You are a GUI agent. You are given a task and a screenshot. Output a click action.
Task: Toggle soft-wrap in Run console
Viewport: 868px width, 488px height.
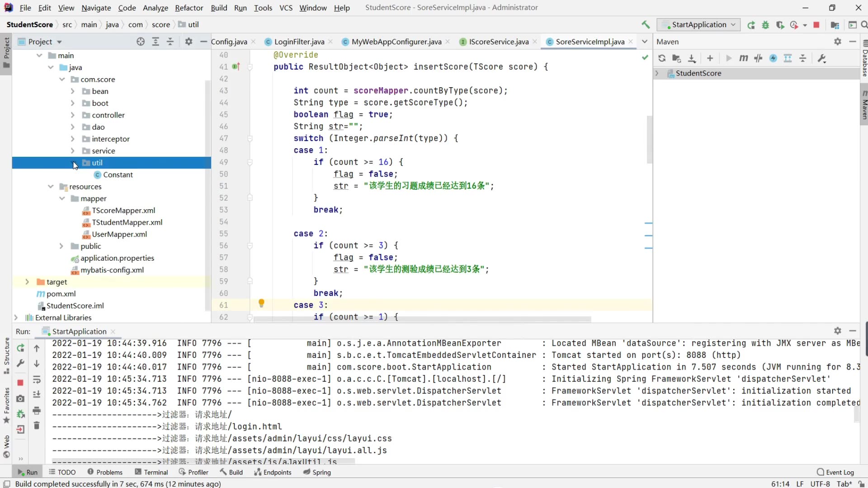coord(37,380)
